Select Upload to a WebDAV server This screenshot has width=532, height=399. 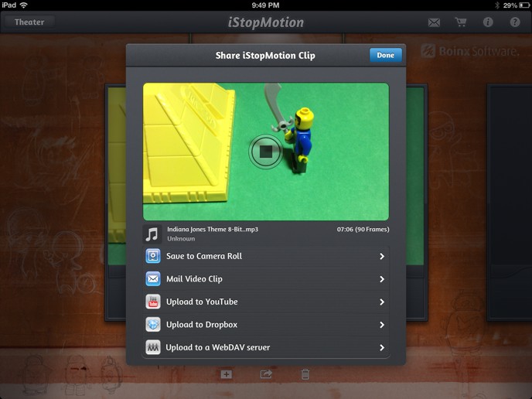pyautogui.click(x=266, y=347)
